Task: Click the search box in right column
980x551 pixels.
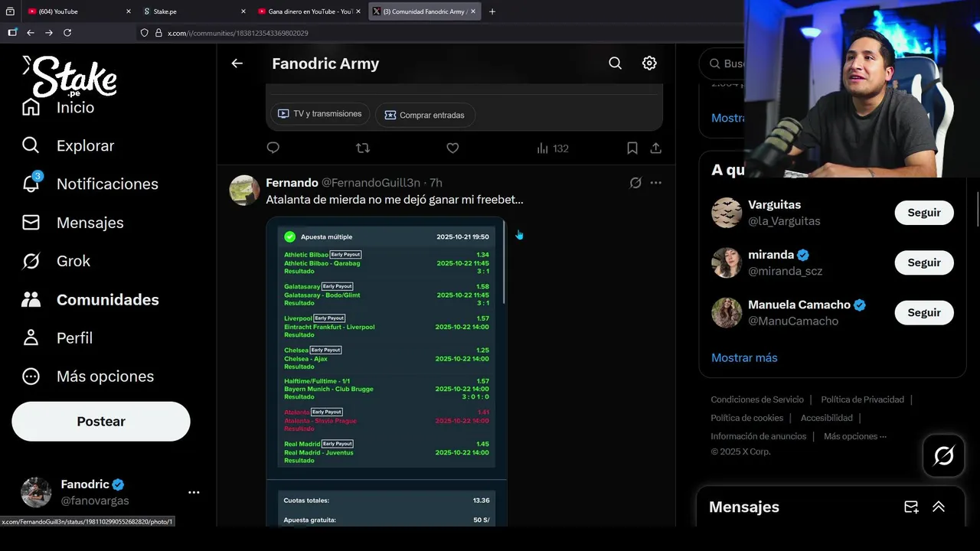Action: click(724, 64)
